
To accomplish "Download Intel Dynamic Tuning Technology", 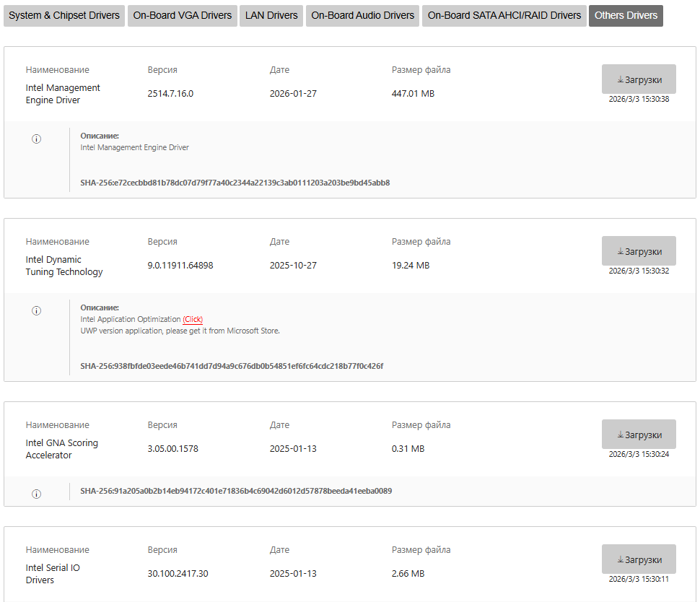I will [639, 251].
